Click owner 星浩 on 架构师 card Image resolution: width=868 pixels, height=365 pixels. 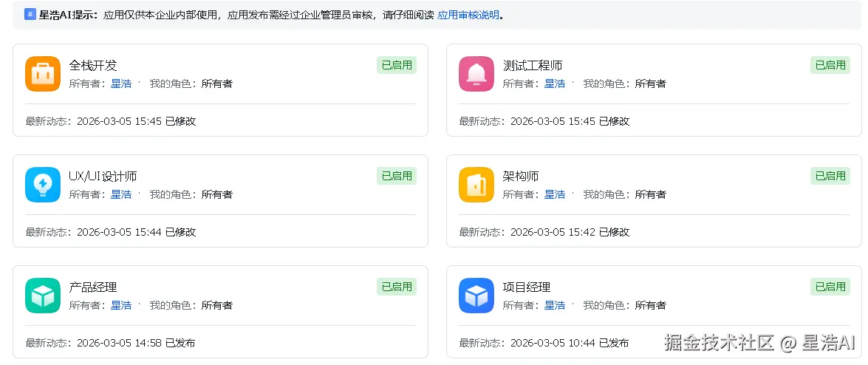pos(555,194)
